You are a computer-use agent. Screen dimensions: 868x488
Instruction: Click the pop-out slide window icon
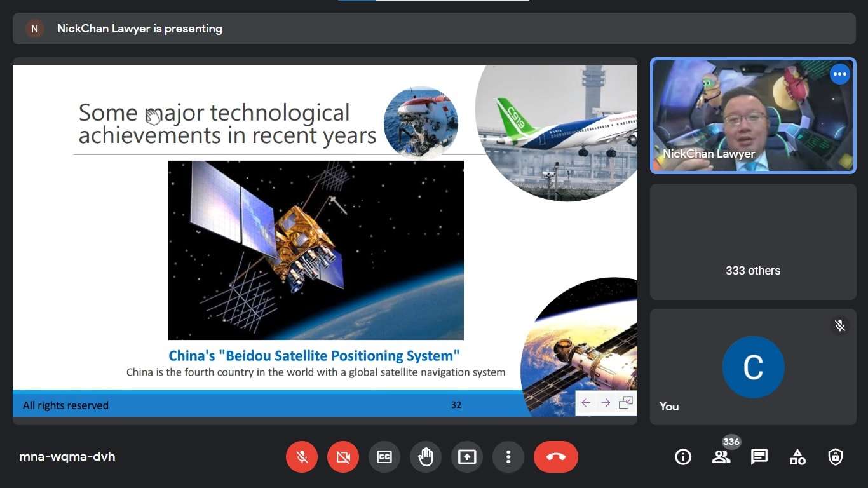coord(626,403)
